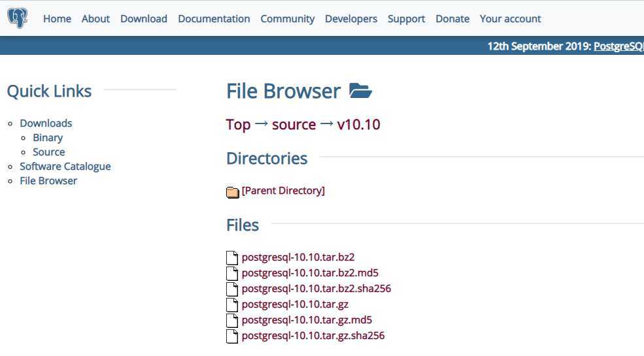This screenshot has width=644, height=356.
Task: Open the Developers navigation link
Action: pyautogui.click(x=351, y=19)
